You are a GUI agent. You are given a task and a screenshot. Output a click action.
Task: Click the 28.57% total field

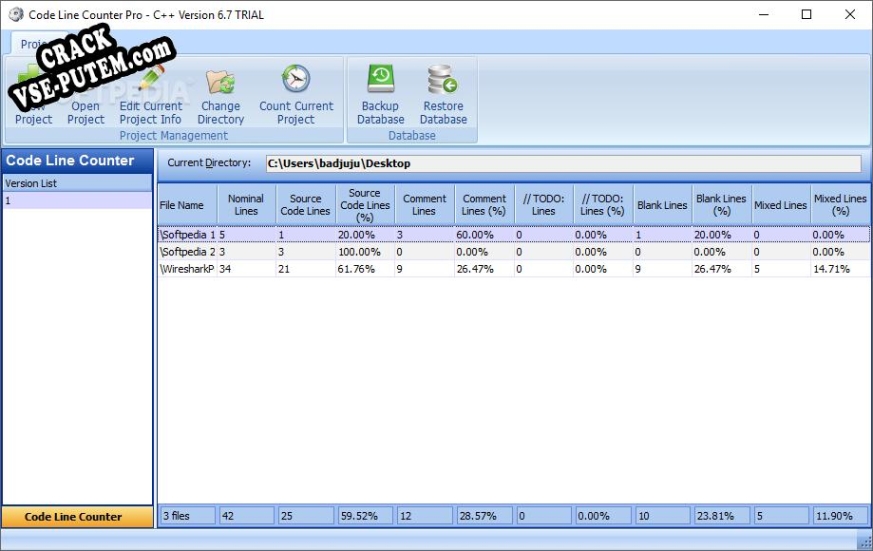coord(484,516)
